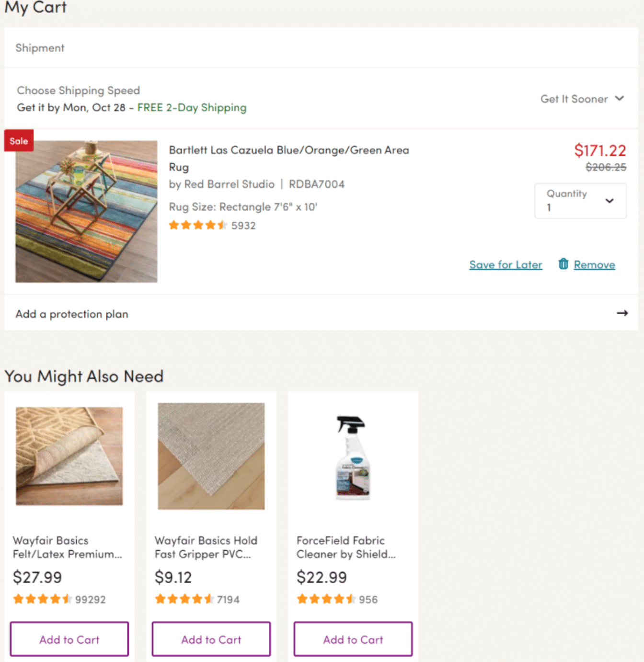644x662 pixels.
Task: Click star rating of Felt/Latex rug pad
Action: pos(42,599)
